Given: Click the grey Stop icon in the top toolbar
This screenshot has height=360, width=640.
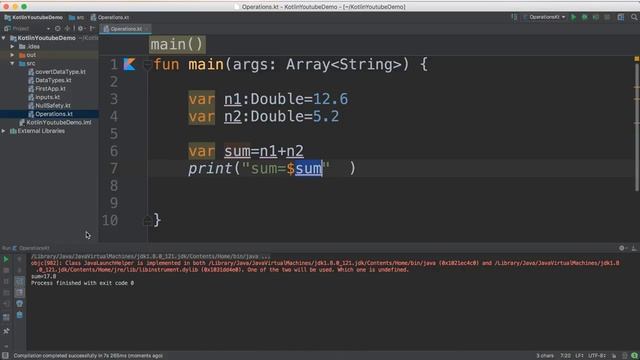Looking at the screenshot, I should tap(607, 17).
